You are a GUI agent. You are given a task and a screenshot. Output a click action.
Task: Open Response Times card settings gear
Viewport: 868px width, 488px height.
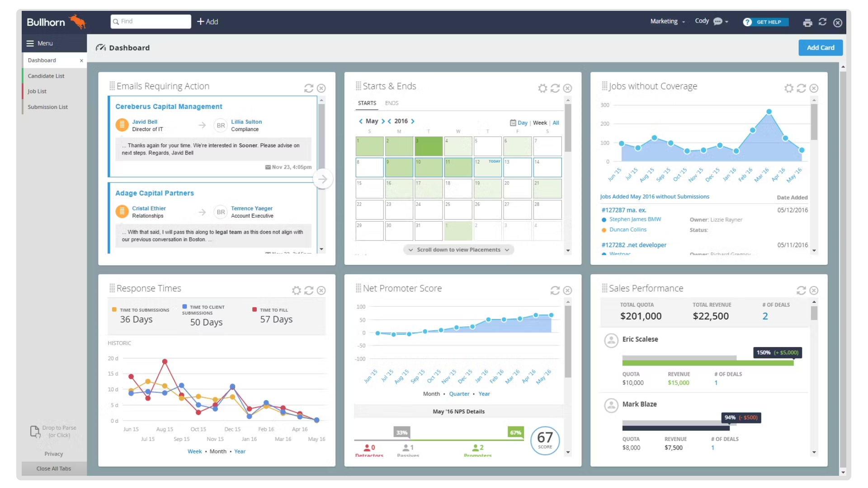[296, 291]
